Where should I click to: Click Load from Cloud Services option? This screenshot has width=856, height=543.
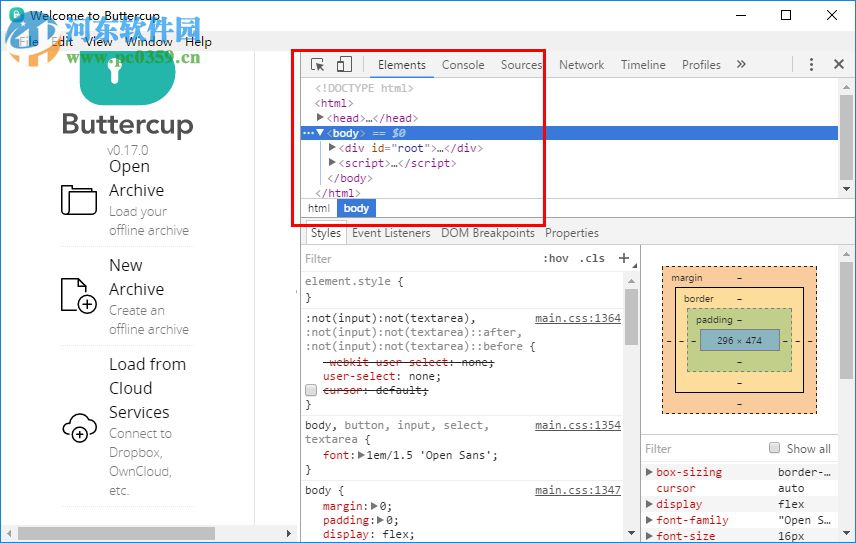126,427
